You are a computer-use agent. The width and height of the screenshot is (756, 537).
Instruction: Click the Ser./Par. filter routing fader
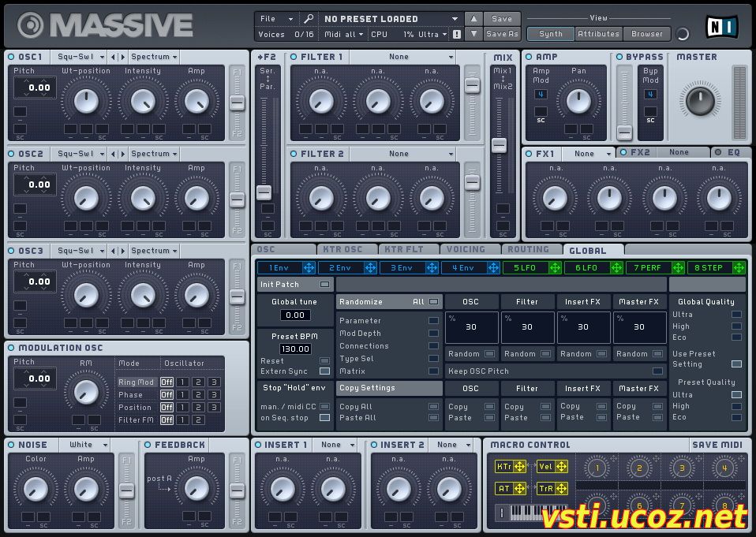click(x=264, y=192)
